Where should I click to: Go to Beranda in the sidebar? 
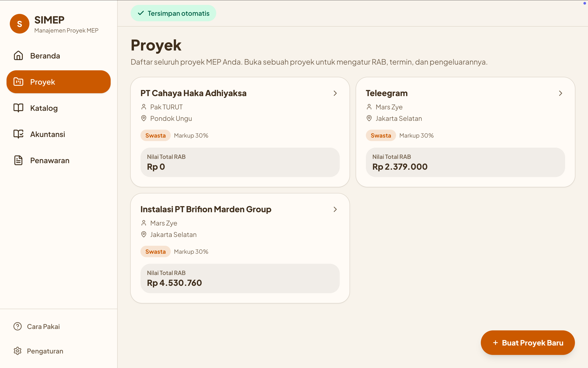pyautogui.click(x=59, y=55)
